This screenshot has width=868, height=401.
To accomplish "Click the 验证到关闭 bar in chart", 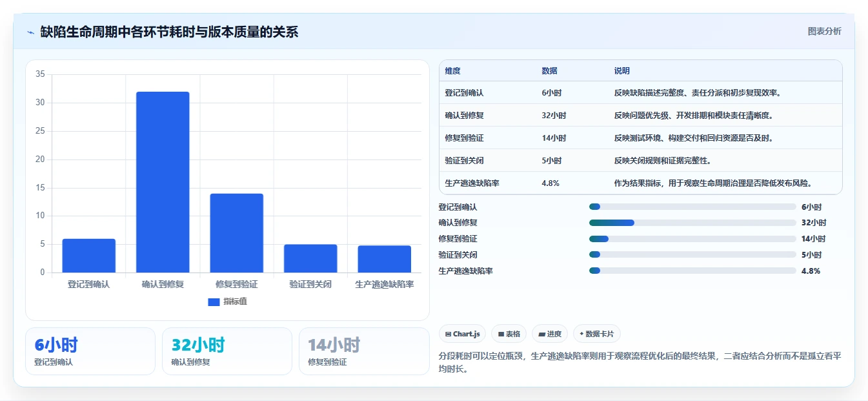I will [x=310, y=258].
